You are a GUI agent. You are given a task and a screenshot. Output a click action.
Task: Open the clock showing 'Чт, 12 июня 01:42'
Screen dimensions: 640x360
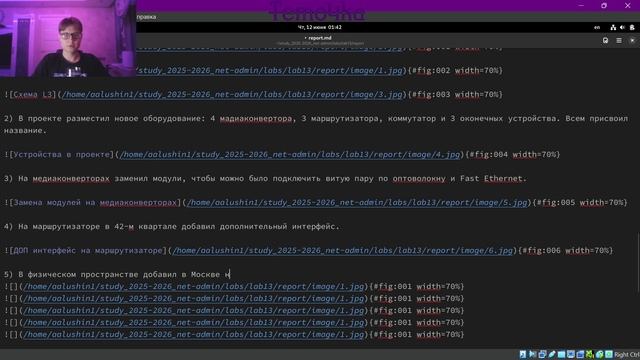click(320, 27)
